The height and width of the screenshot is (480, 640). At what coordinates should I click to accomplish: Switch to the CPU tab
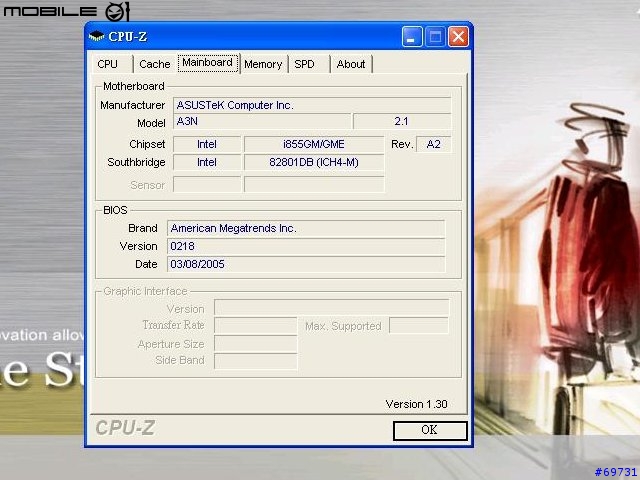coord(108,64)
